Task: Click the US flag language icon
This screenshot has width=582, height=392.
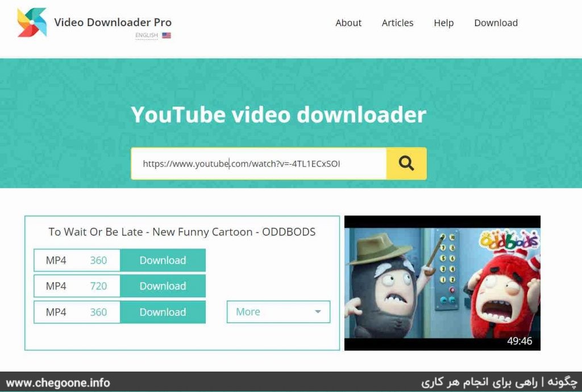Action: point(167,36)
